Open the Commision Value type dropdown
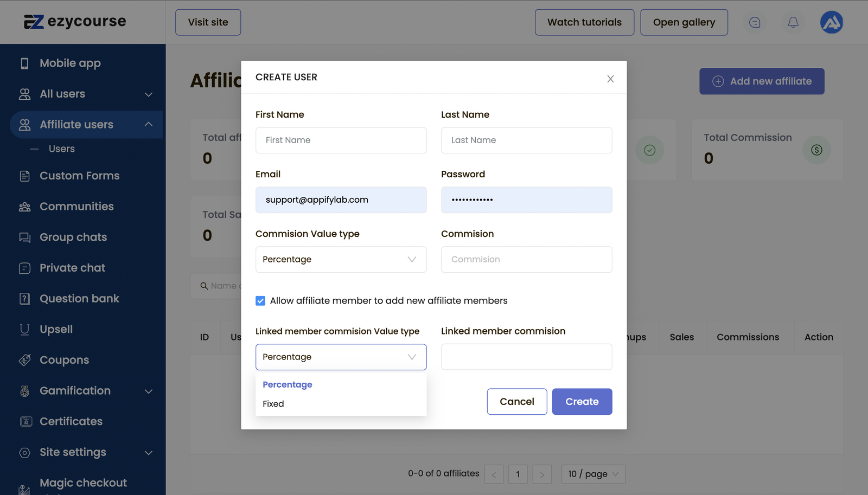868x495 pixels. tap(341, 260)
